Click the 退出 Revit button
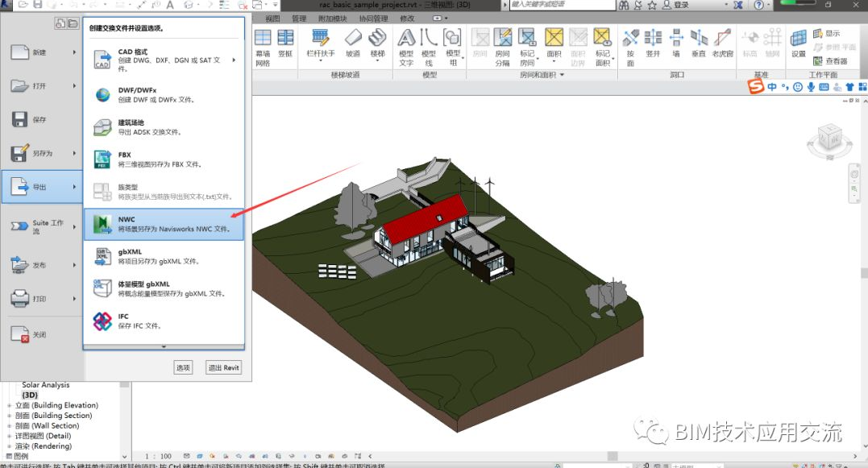Image resolution: width=868 pixels, height=468 pixels. pyautogui.click(x=223, y=367)
